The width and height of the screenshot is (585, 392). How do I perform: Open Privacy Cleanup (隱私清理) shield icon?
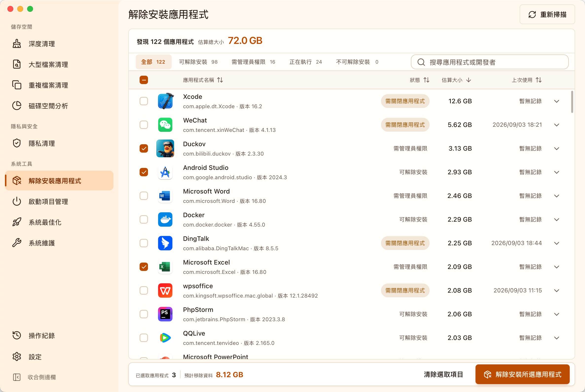17,143
